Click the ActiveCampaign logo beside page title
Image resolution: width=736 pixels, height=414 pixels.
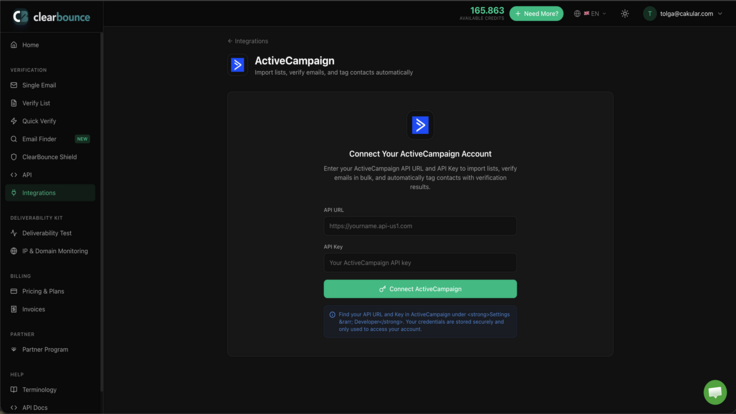(238, 65)
